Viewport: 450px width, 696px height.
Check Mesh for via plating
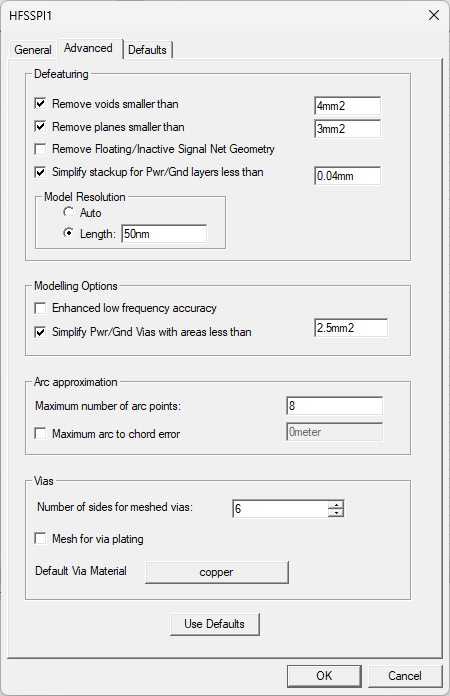[40, 539]
